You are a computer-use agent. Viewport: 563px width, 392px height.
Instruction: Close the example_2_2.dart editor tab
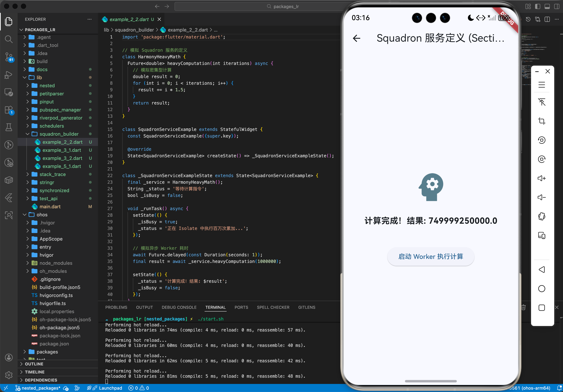click(x=159, y=19)
